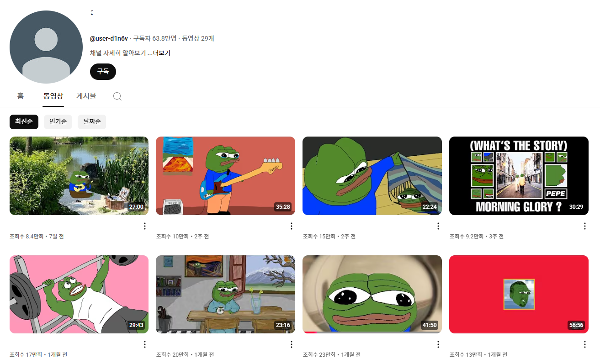Image resolution: width=600 pixels, height=364 pixels.
Task: Sort videos by 날짜순
Action: tap(92, 122)
